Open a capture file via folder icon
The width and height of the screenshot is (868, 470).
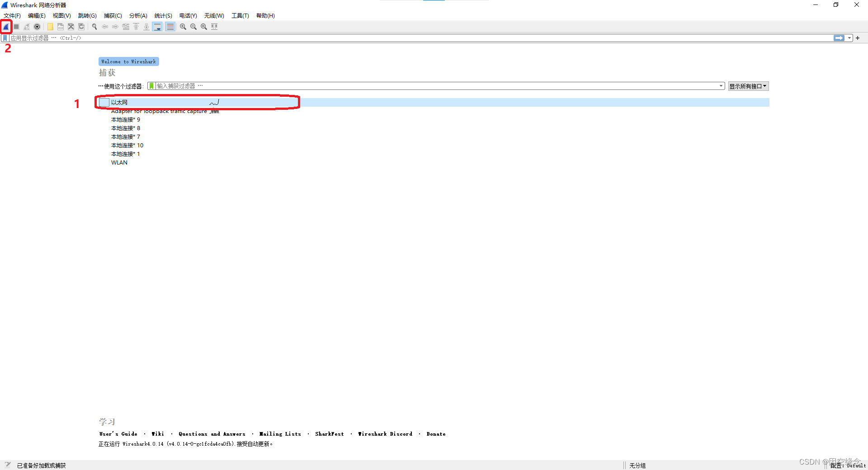(50, 27)
